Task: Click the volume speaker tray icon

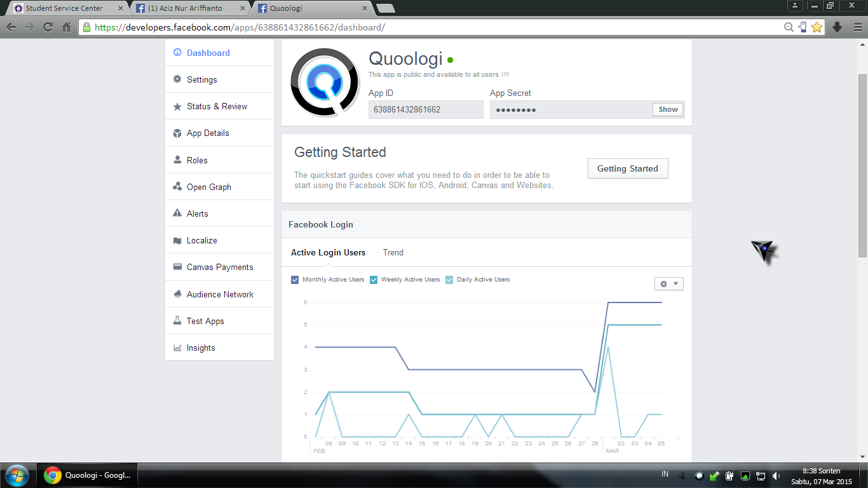Action: click(776, 475)
